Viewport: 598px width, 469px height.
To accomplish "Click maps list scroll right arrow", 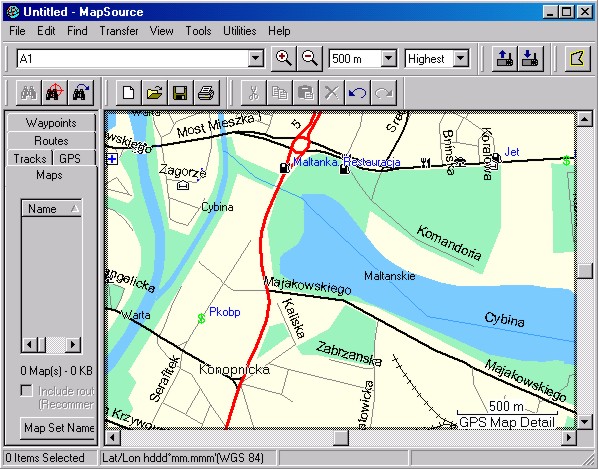I will (73, 345).
